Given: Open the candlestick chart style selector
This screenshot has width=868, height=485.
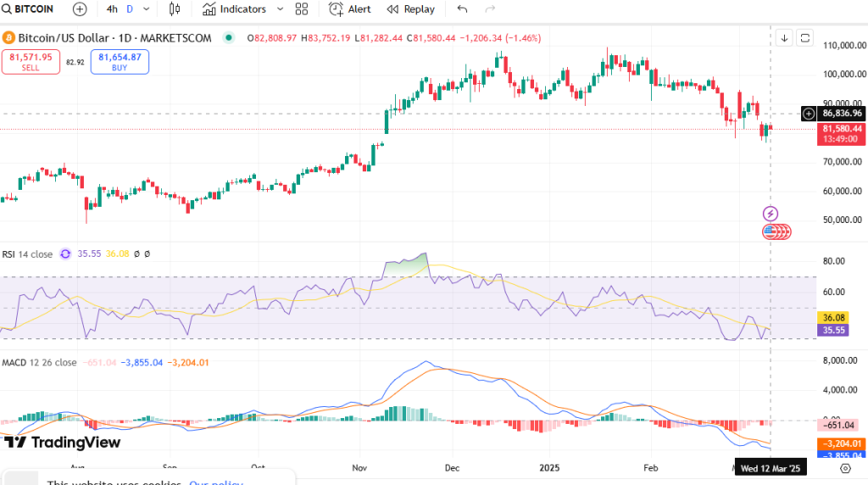Looking at the screenshot, I should [175, 8].
